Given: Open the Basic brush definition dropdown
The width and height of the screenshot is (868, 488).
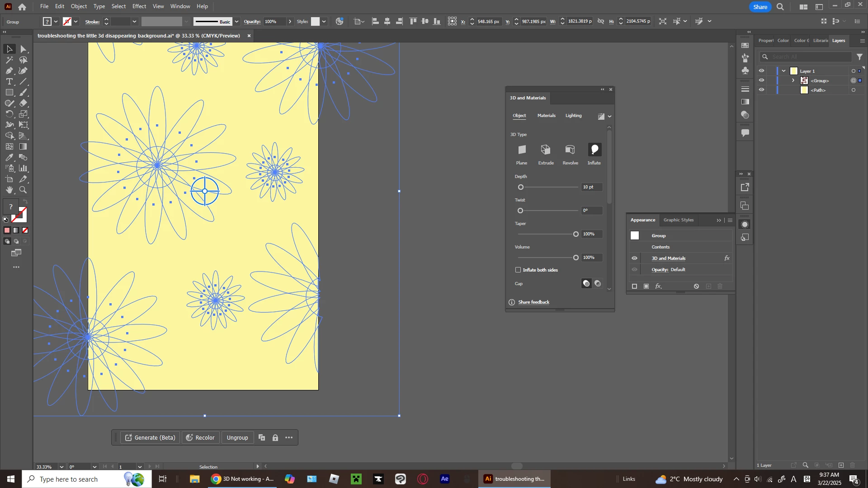Looking at the screenshot, I should pyautogui.click(x=236, y=22).
